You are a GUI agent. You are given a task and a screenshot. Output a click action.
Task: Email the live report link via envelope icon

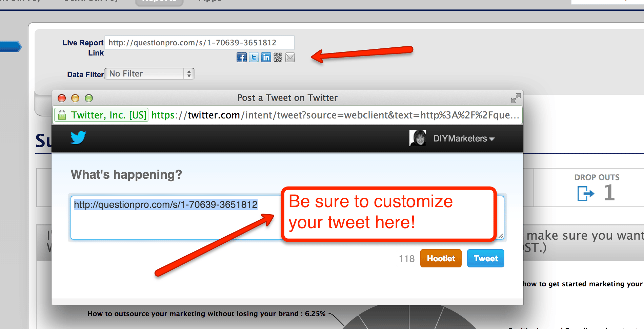(x=290, y=58)
